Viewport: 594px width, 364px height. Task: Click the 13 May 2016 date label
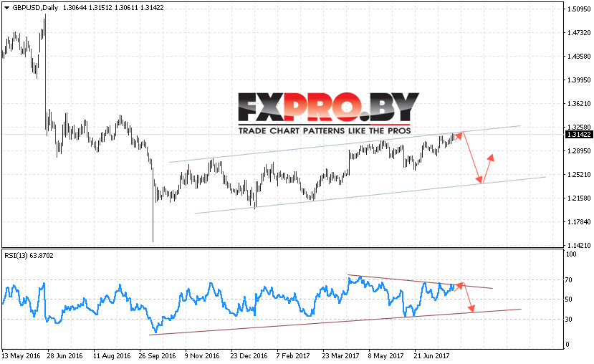[x=21, y=356]
